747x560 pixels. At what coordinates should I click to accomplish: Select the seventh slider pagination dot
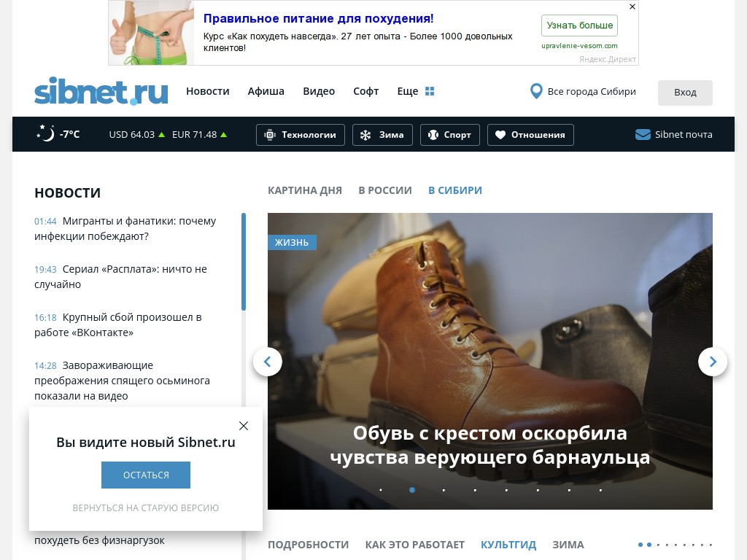click(569, 490)
